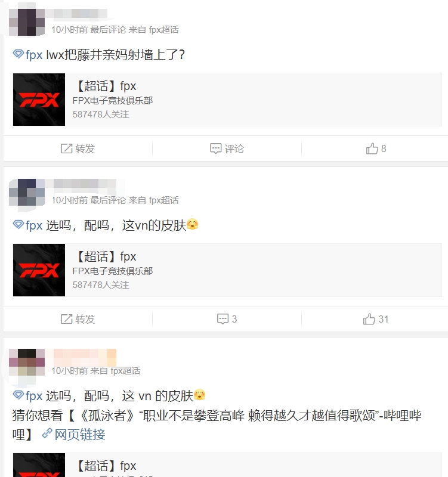448x477 pixels.
Task: Click fpx超话 source link on first post
Action: pyautogui.click(x=163, y=29)
